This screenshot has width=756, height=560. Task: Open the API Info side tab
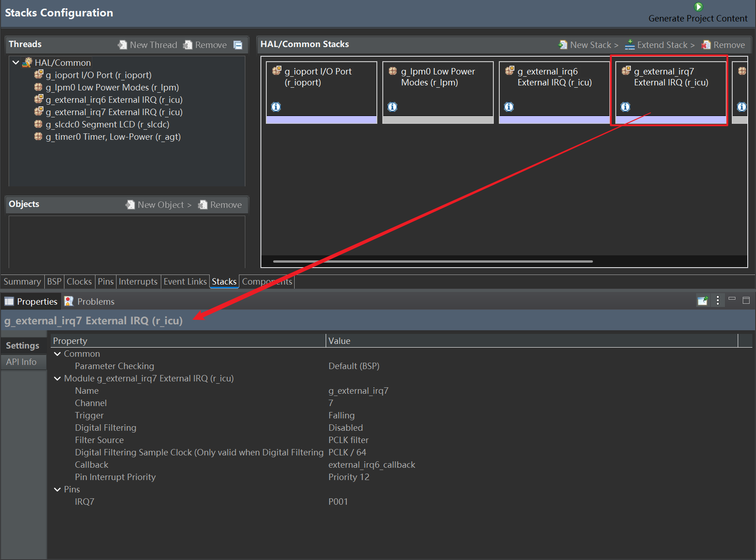point(23,362)
